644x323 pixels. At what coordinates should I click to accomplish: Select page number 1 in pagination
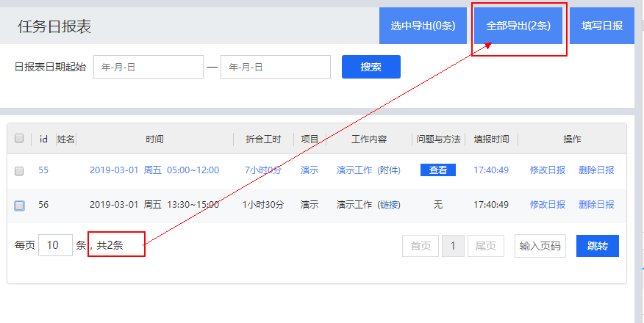coord(453,246)
